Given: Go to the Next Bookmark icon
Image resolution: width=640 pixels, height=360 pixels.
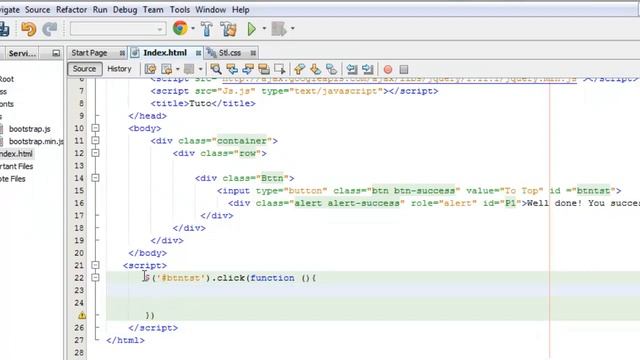Looking at the screenshot, I should coord(316,69).
